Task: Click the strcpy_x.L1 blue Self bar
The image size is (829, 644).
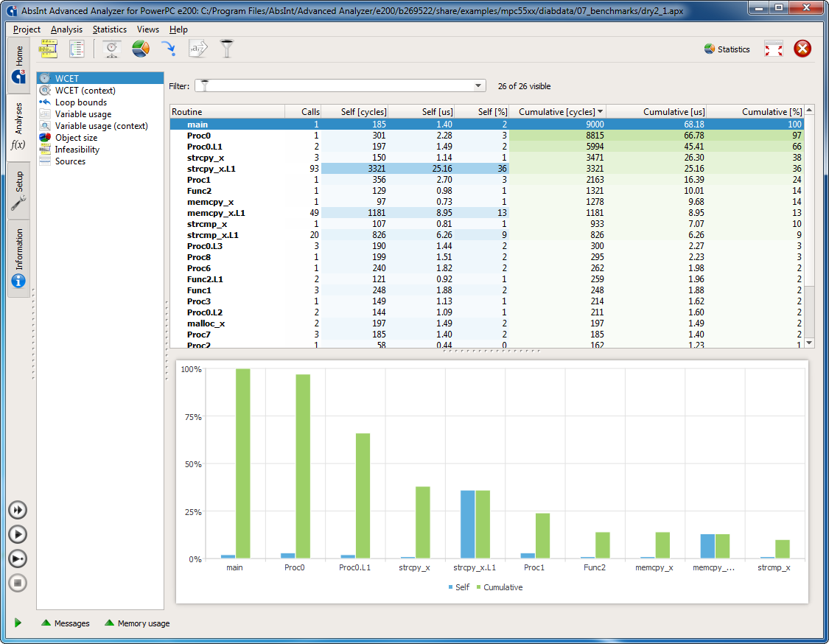Action: tap(467, 525)
